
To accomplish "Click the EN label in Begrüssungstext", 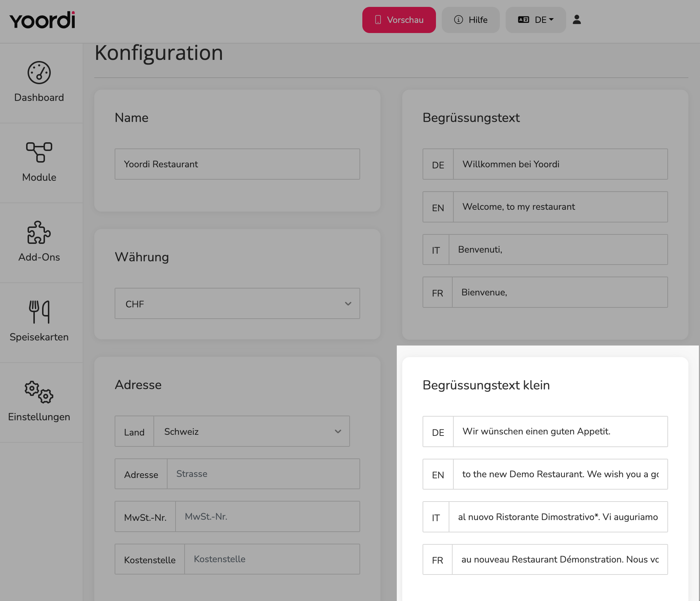I will pos(438,208).
